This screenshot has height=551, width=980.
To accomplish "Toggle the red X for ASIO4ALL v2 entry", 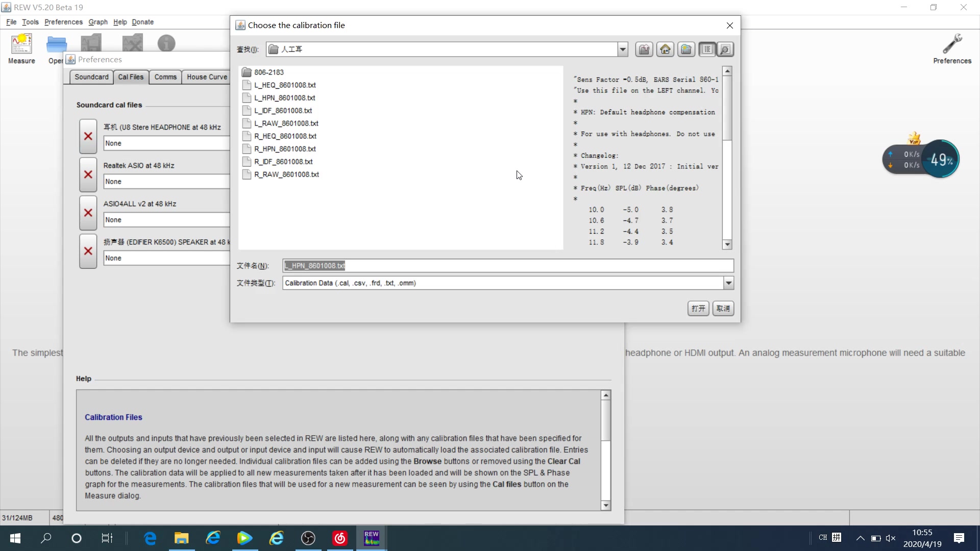I will click(88, 213).
